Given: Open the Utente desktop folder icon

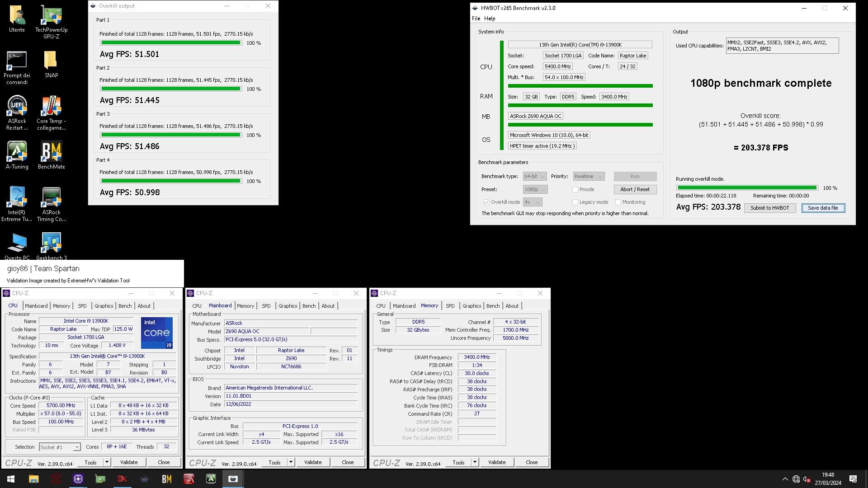Looking at the screenshot, I should [17, 19].
